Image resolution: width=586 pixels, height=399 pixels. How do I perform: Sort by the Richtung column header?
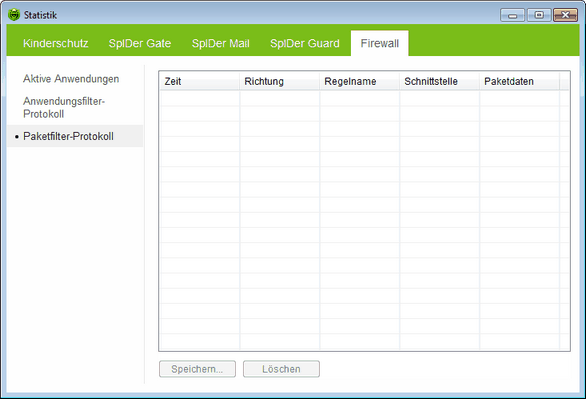pyautogui.click(x=279, y=81)
